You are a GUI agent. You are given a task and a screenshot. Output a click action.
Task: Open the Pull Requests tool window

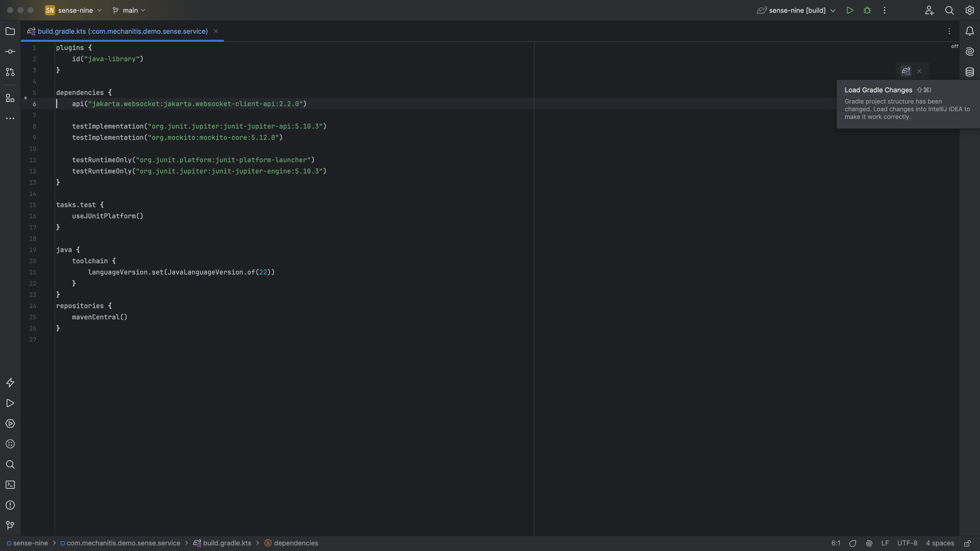click(10, 72)
